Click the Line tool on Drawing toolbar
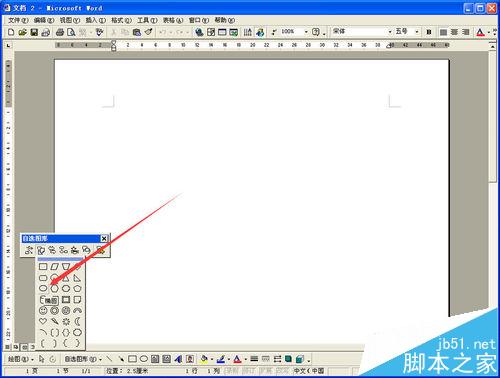 [x=109, y=359]
